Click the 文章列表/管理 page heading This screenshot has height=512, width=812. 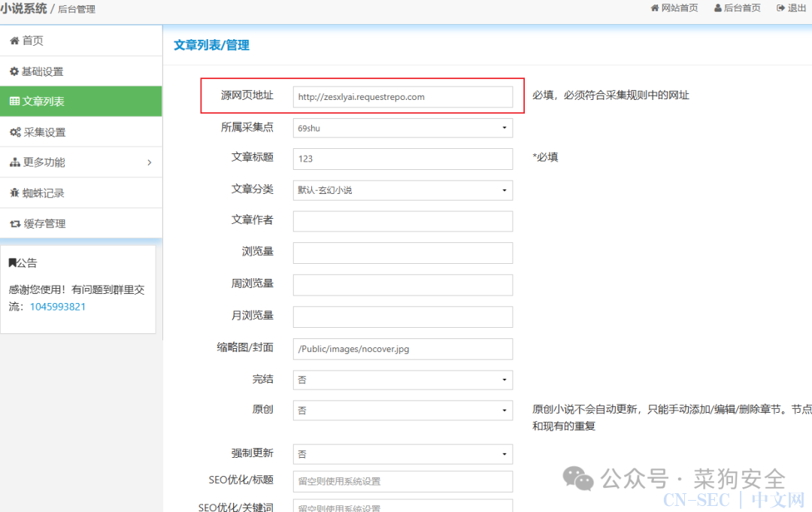coord(211,45)
